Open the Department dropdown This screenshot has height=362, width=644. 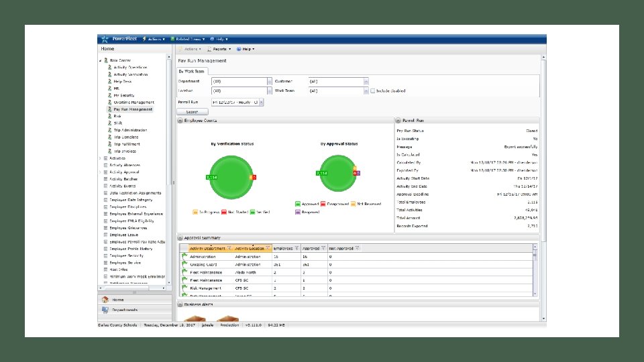point(270,81)
